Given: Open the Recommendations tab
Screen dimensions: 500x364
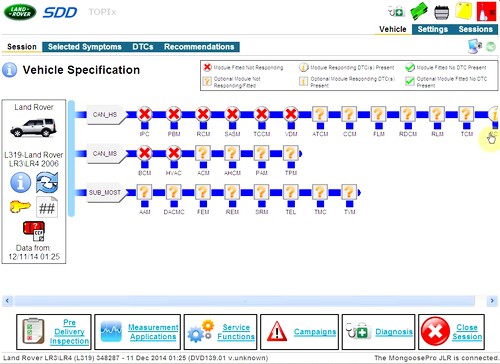Looking at the screenshot, I should click(x=199, y=47).
